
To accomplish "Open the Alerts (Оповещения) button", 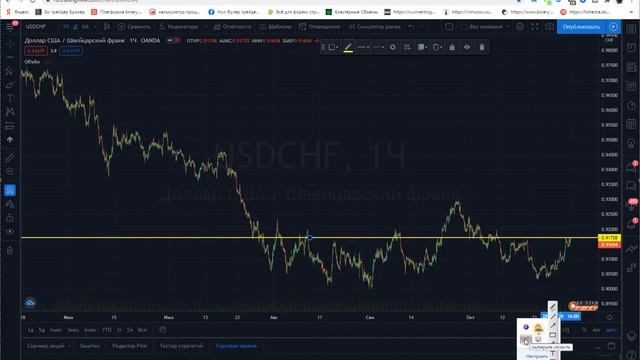I will click(x=320, y=27).
